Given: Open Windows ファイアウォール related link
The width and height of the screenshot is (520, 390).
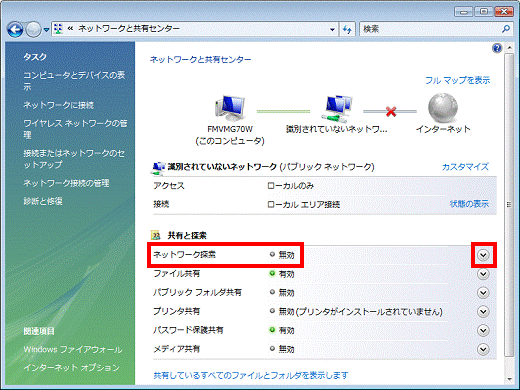Looking at the screenshot, I should (x=73, y=349).
